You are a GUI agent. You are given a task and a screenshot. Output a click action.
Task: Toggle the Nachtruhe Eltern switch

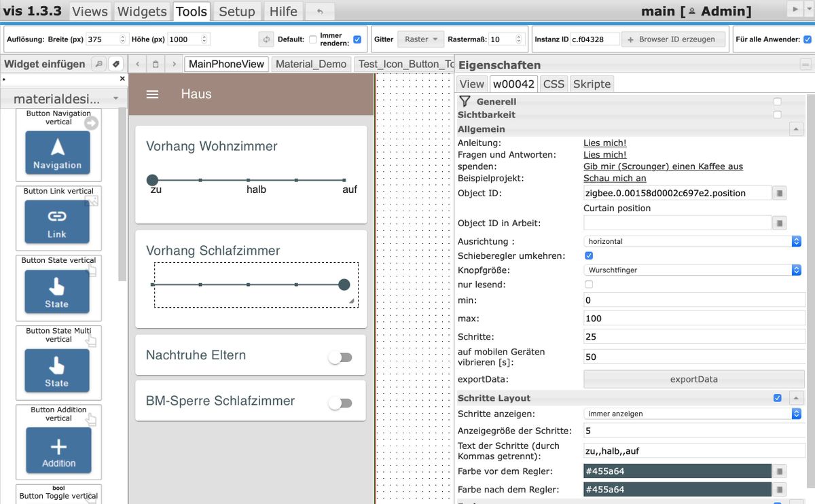click(340, 357)
